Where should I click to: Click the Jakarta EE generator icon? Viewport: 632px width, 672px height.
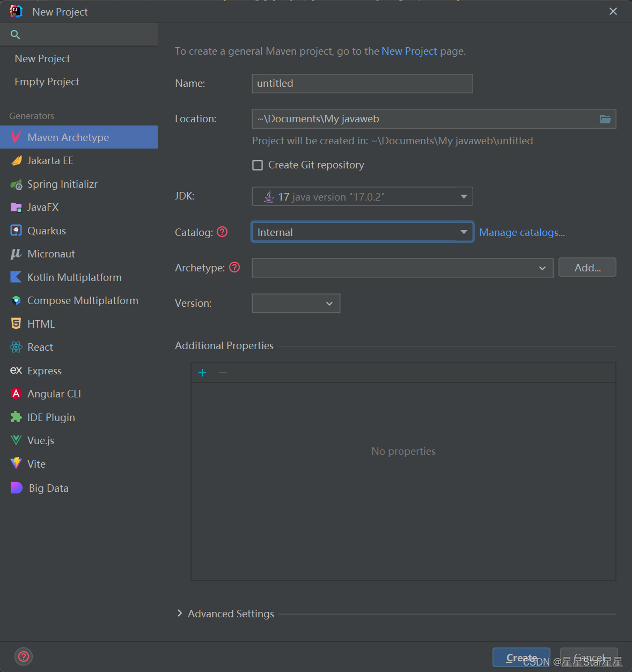pos(16,160)
